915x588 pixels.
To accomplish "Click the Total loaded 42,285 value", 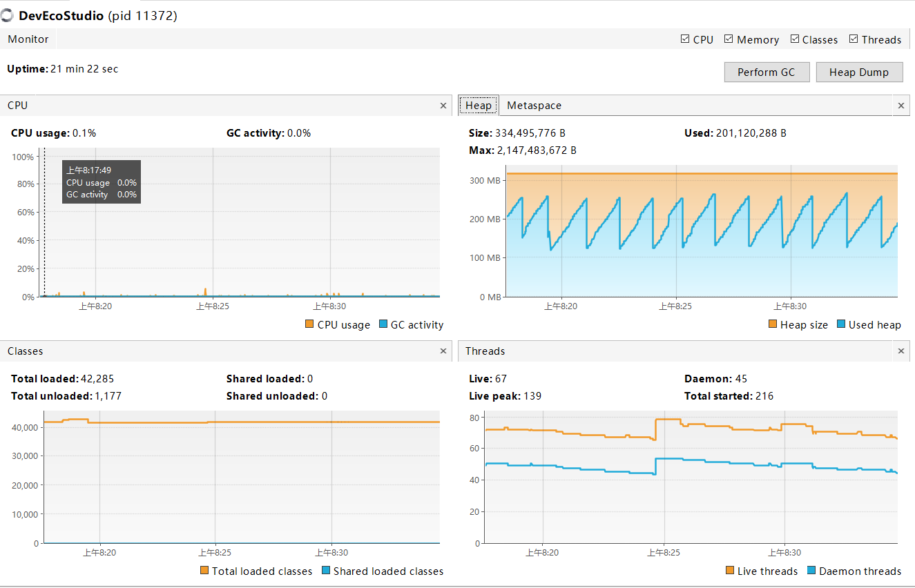I will [97, 379].
